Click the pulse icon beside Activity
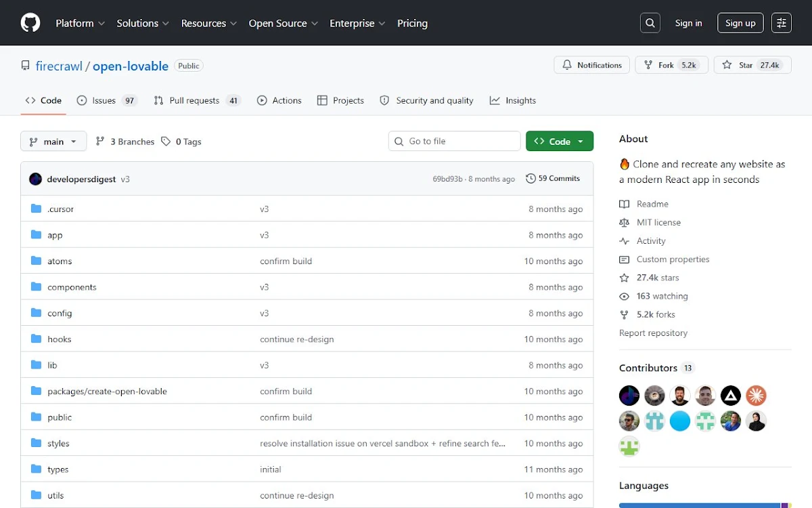The height and width of the screenshot is (508, 812). [624, 240]
